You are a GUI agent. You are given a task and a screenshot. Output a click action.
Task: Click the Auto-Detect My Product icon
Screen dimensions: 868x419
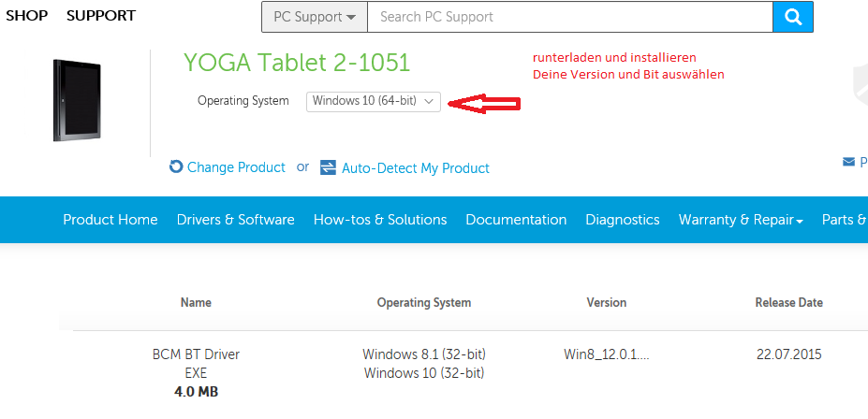pyautogui.click(x=329, y=167)
